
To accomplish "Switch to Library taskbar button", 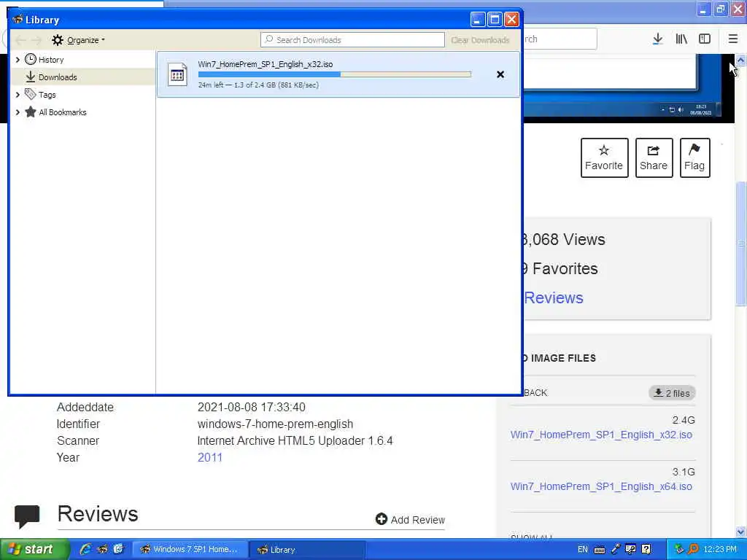I will point(307,550).
